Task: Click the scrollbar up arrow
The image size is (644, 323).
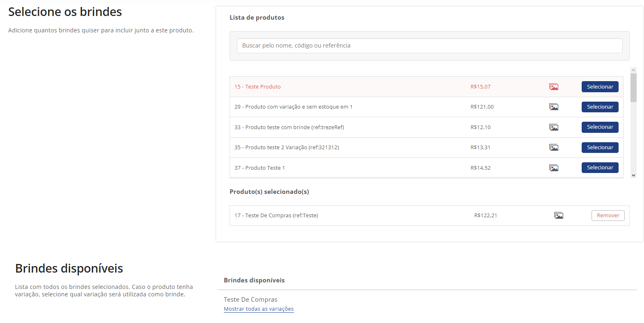Action: click(x=633, y=71)
